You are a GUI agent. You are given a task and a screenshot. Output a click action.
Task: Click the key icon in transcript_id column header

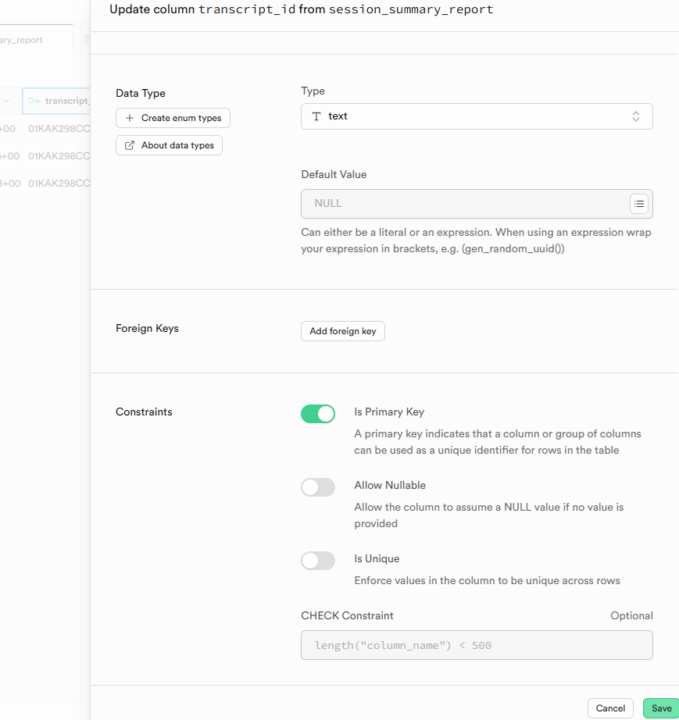34,101
